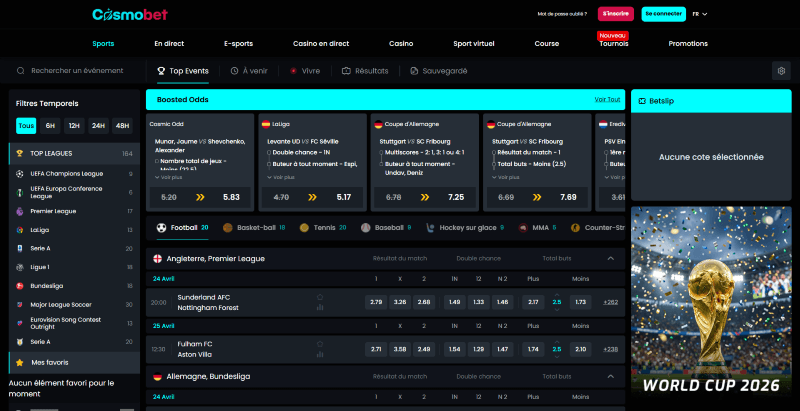
Task: Click the UEFA Champions League icon
Action: (x=20, y=174)
